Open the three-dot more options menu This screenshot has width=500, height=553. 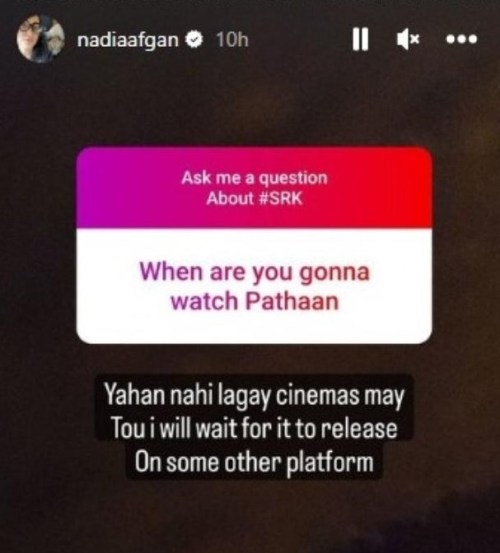(462, 39)
